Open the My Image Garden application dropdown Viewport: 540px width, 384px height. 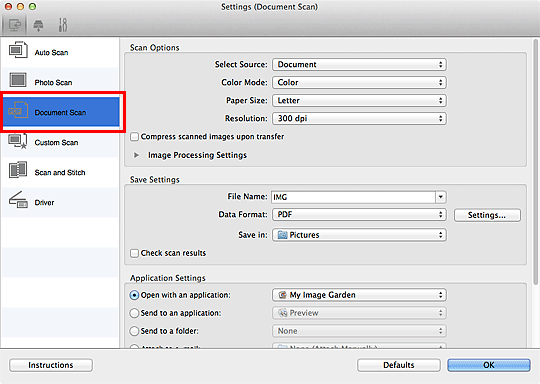[x=359, y=295]
